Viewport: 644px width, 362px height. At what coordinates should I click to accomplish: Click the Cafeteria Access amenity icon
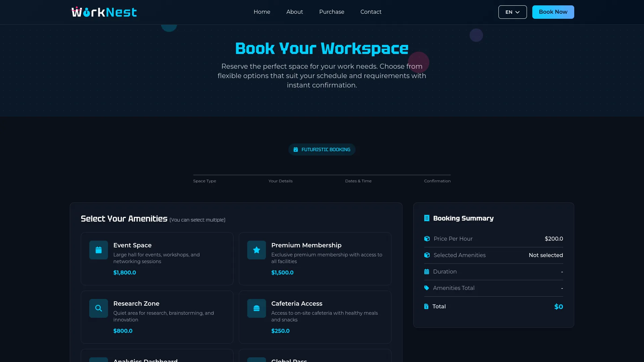click(256, 308)
